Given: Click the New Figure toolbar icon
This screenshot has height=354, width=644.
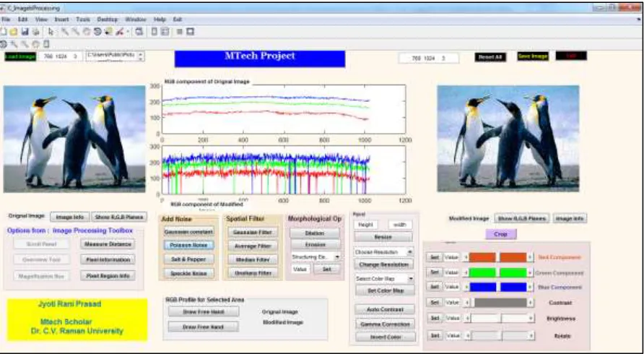Looking at the screenshot, I should point(4,32).
